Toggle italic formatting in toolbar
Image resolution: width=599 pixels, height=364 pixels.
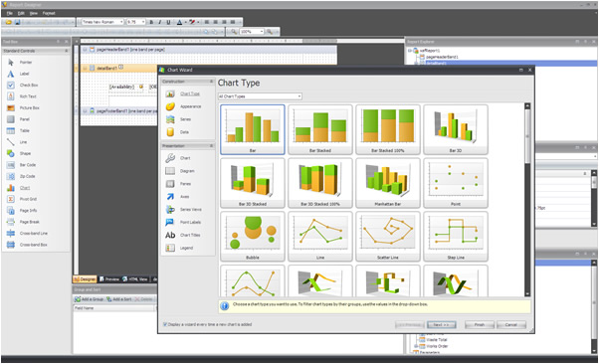[x=159, y=22]
